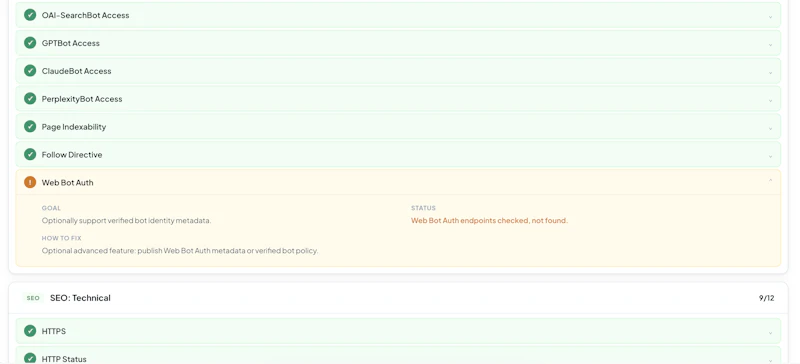This screenshot has width=800, height=364.
Task: Click the HOW TO FIX heading
Action: click(62, 238)
